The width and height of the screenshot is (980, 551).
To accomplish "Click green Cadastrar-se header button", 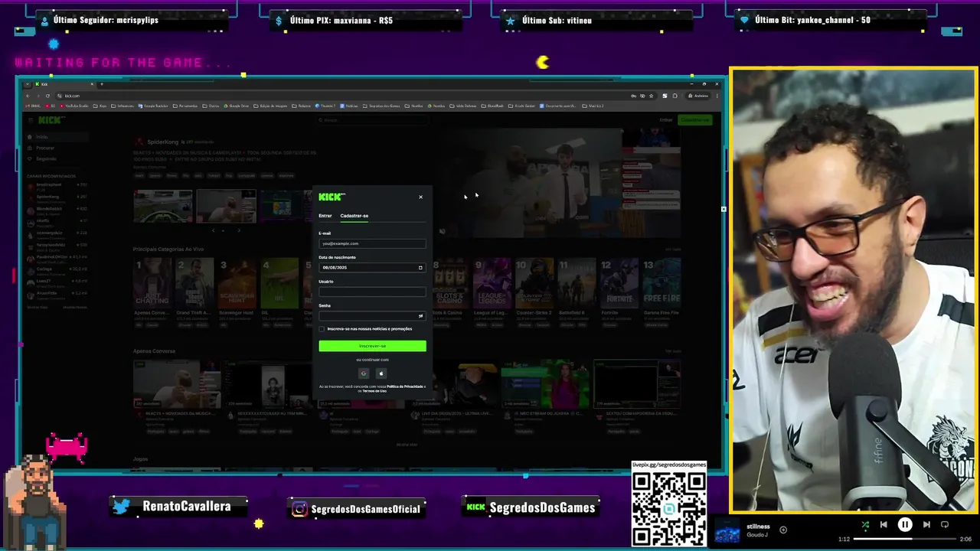I will pyautogui.click(x=695, y=120).
